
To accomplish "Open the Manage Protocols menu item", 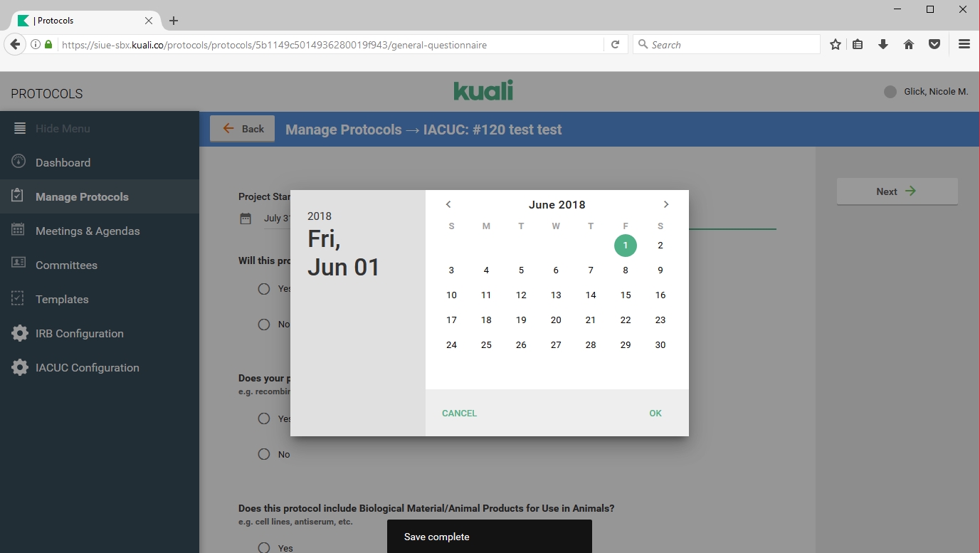I will [x=82, y=196].
